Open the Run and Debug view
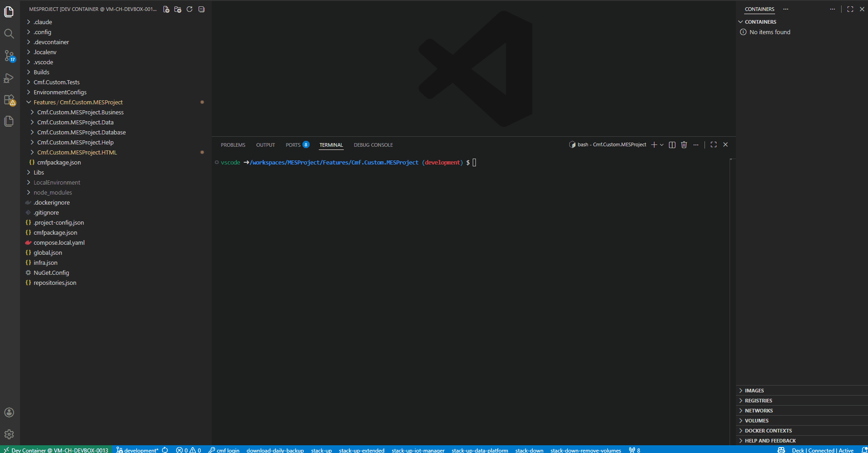 (x=9, y=78)
